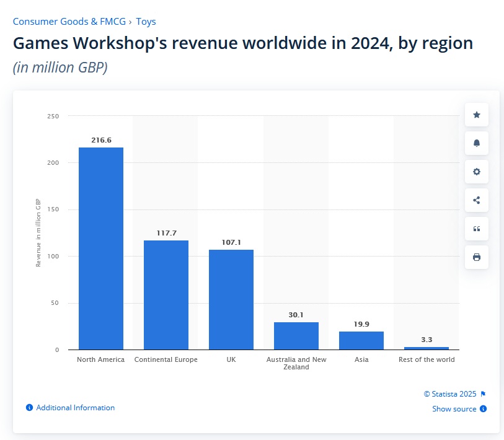Click the 117.7 value label

tap(167, 233)
